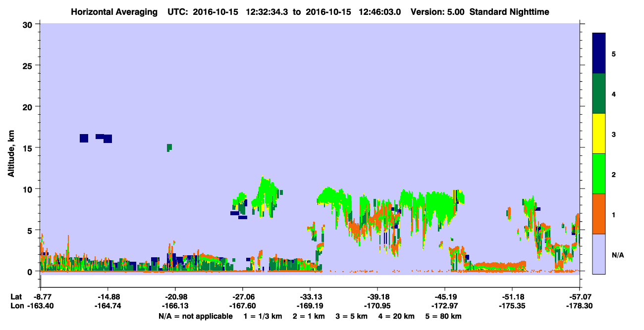The height and width of the screenshot is (330, 644).
Task: Click the longitude value '-163.40'
Action: pos(40,306)
